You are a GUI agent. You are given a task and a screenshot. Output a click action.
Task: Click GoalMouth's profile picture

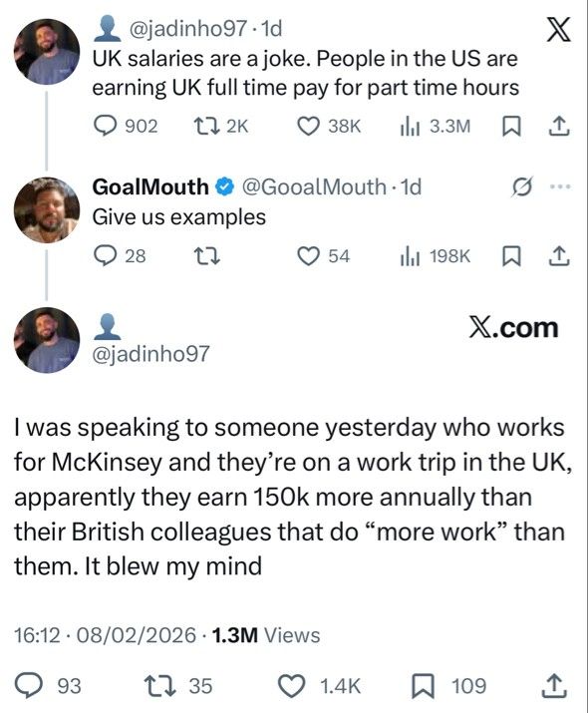47,209
